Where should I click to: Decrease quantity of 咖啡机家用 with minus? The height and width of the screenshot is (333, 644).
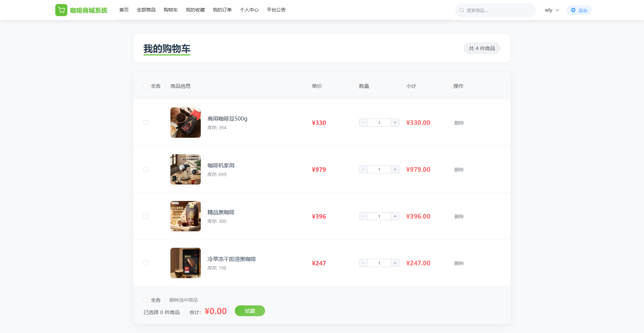[363, 169]
